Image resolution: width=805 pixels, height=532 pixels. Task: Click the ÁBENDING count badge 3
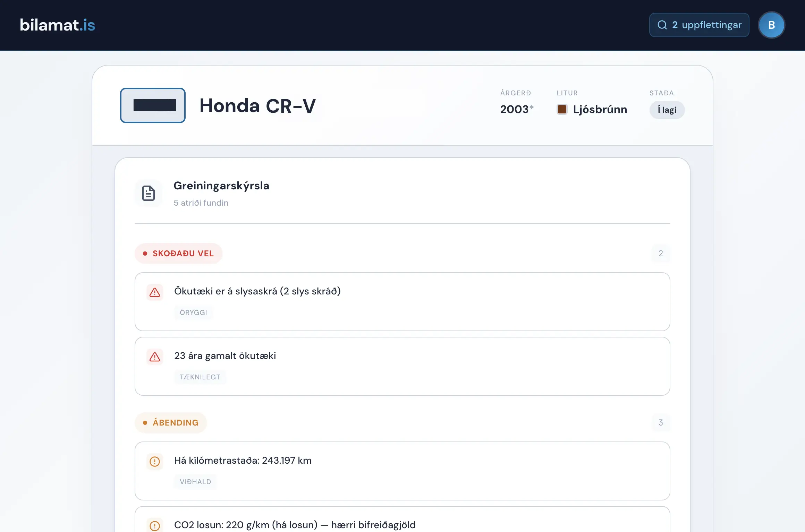[661, 423]
